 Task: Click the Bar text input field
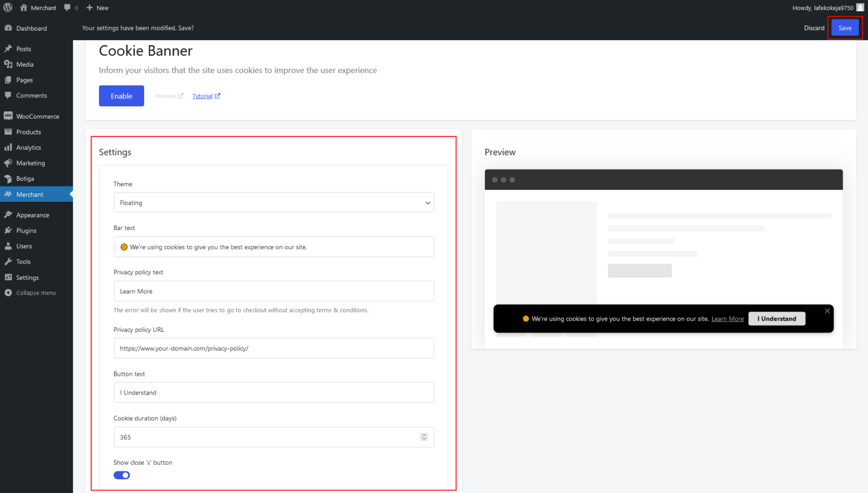(x=274, y=247)
